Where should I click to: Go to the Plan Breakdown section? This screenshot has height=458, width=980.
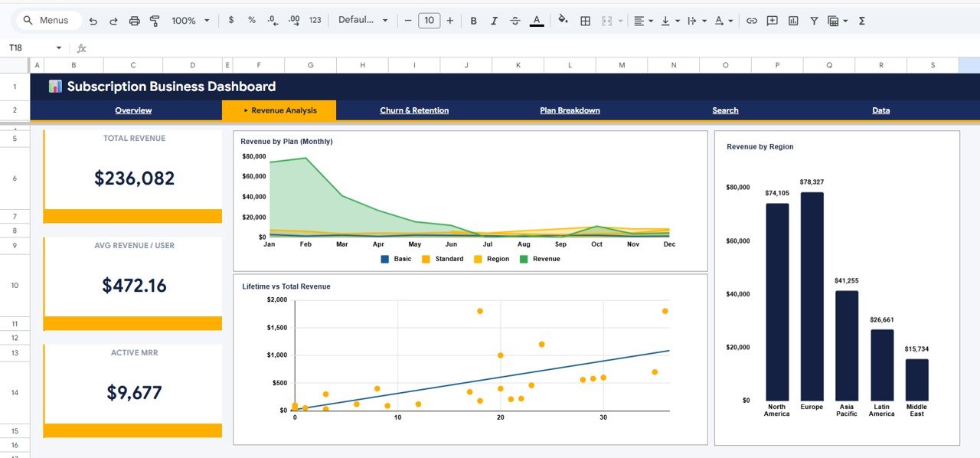(570, 110)
